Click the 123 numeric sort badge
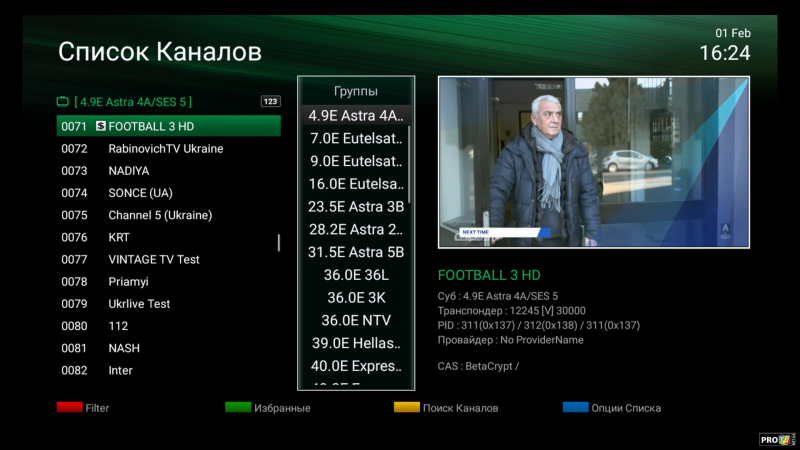The width and height of the screenshot is (800, 450). tap(270, 101)
